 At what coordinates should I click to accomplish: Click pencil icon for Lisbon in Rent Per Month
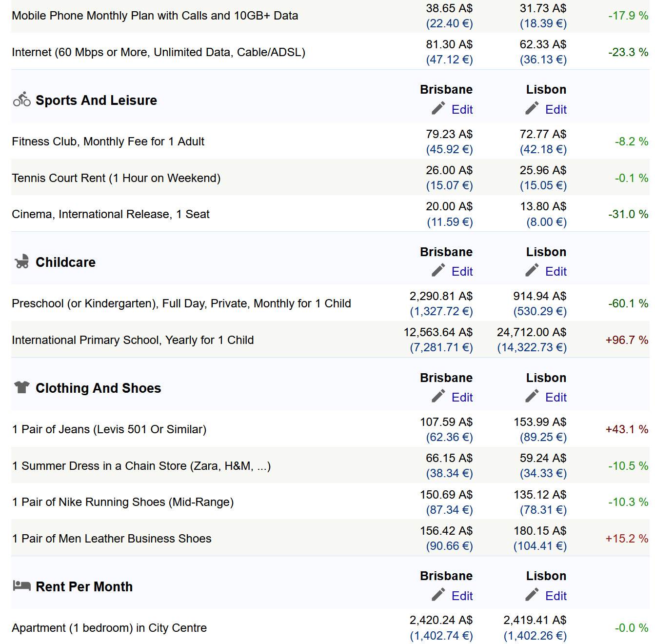532,595
